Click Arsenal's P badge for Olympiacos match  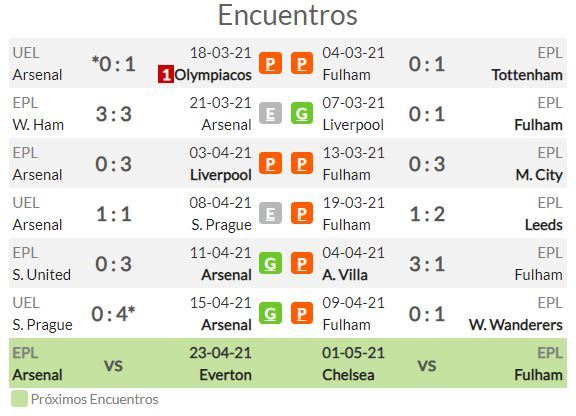point(270,64)
